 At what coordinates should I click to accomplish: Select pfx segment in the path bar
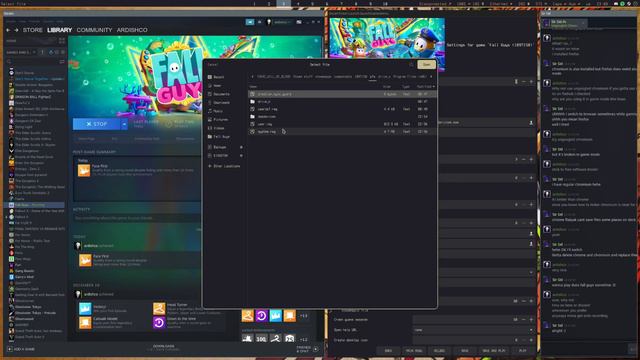372,76
